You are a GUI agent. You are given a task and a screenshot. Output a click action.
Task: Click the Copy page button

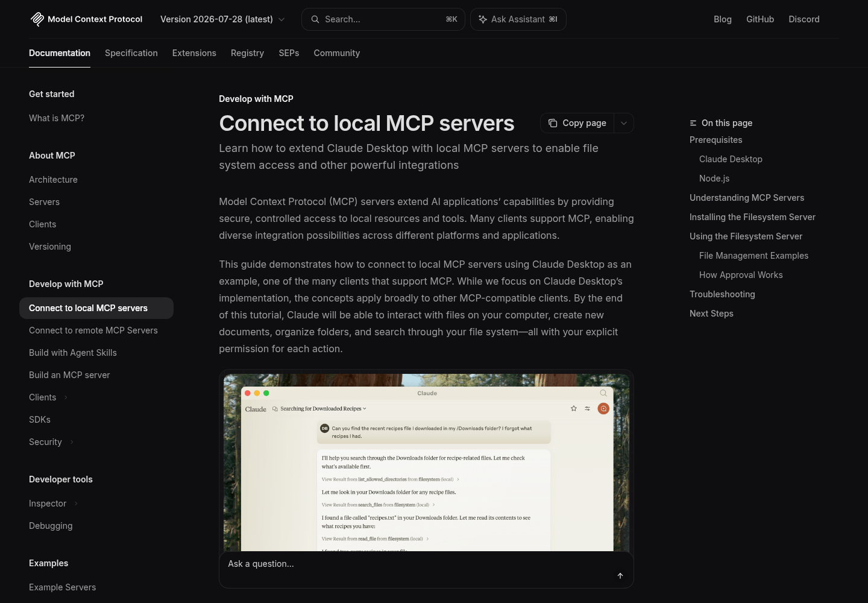click(x=577, y=123)
